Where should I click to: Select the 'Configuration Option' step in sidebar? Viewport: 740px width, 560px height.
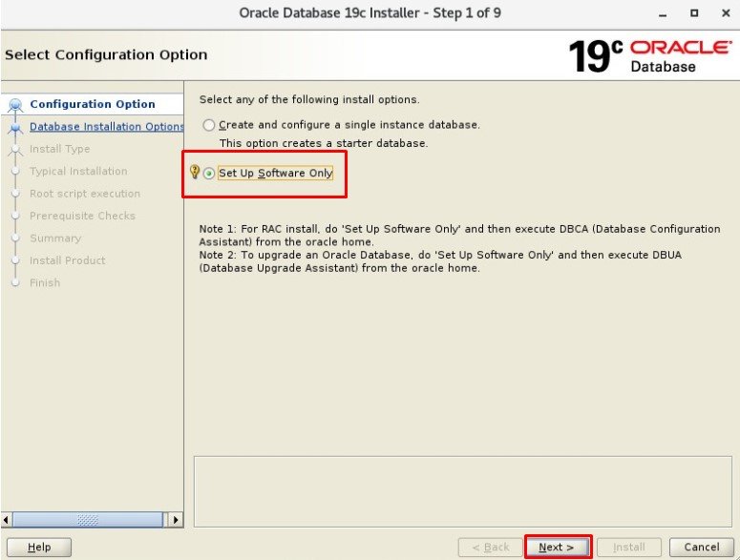coord(93,104)
